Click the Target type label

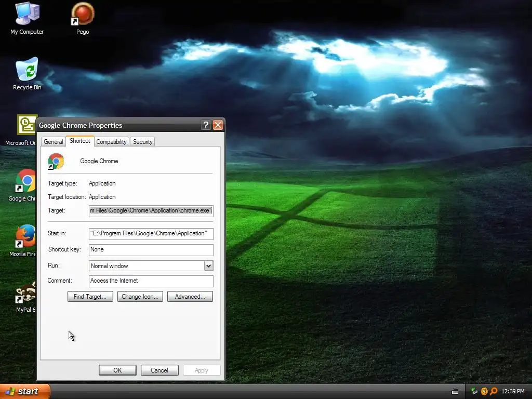(62, 183)
